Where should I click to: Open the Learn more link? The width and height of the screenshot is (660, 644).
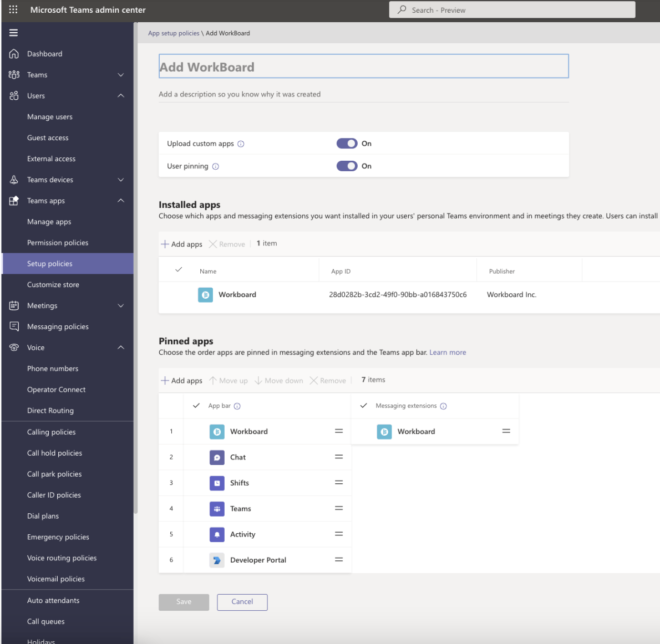pos(448,352)
